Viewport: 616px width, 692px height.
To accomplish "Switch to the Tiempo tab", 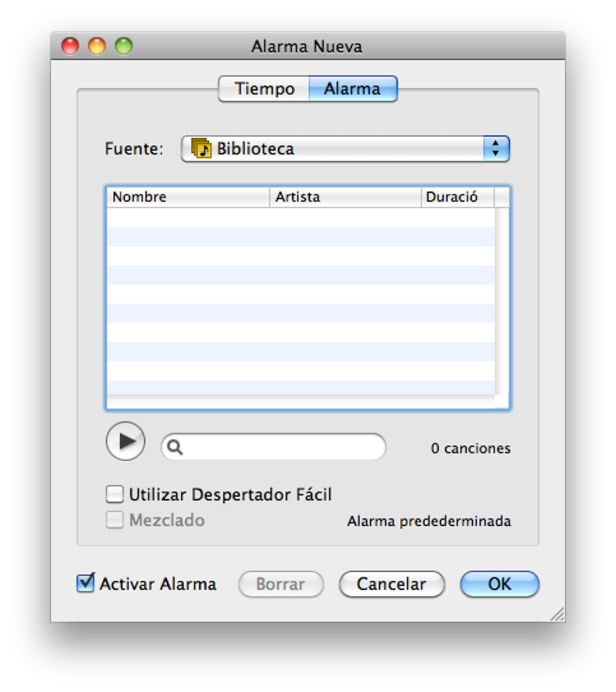I will [264, 89].
